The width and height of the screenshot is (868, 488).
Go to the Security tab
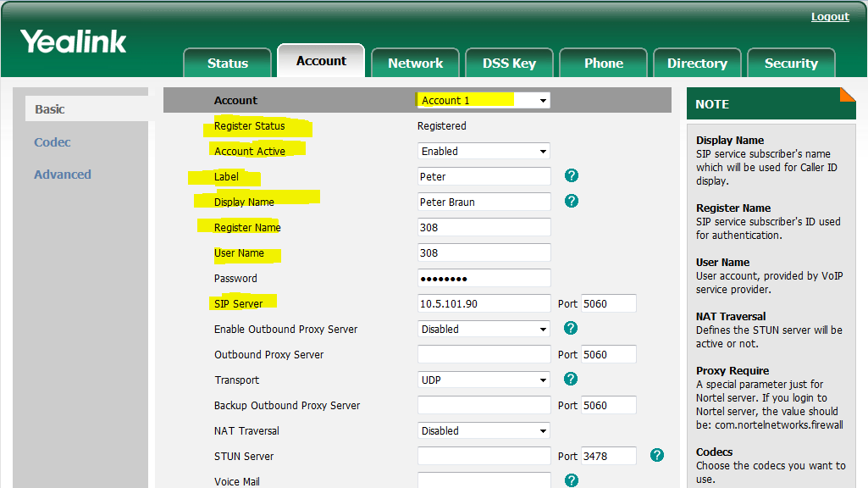point(791,64)
